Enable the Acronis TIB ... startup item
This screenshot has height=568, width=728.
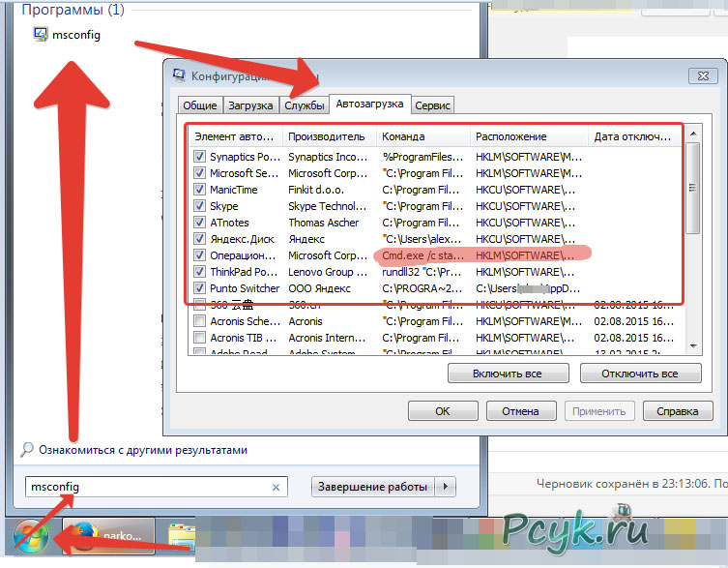pyautogui.click(x=199, y=338)
